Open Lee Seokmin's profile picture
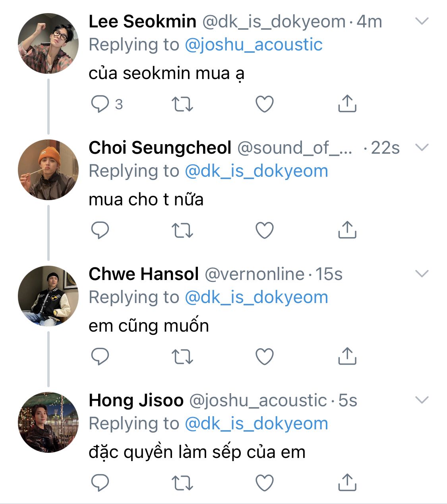 [x=48, y=43]
